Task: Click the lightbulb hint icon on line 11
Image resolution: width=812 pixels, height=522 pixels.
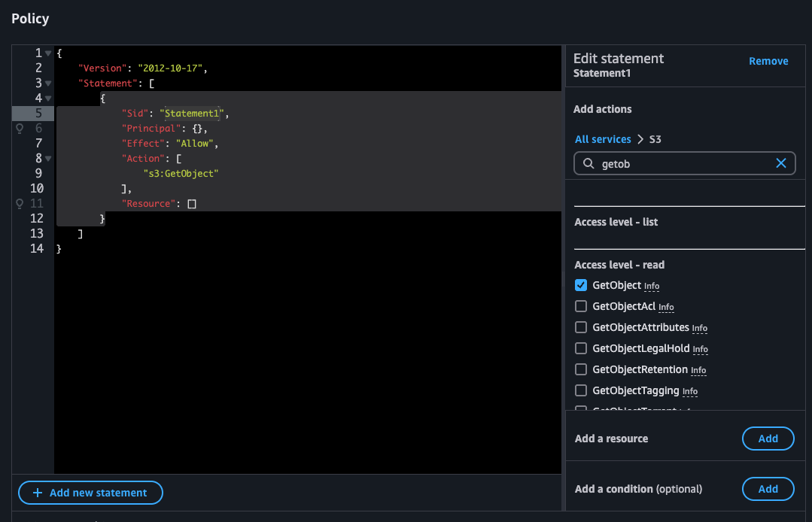Action: [20, 203]
